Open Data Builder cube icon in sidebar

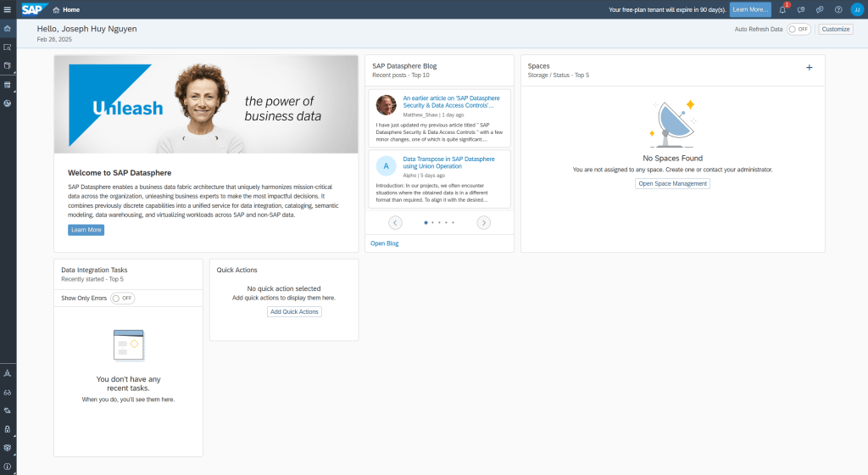(x=8, y=65)
